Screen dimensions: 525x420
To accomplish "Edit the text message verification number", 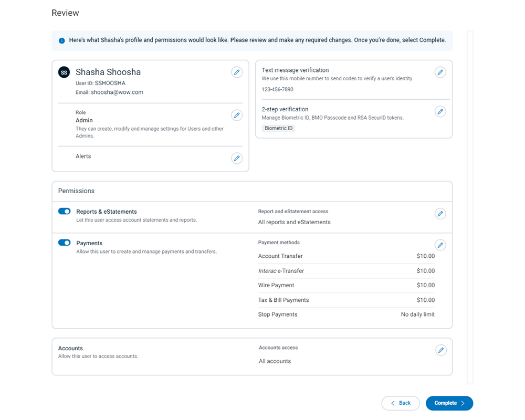I will click(440, 72).
